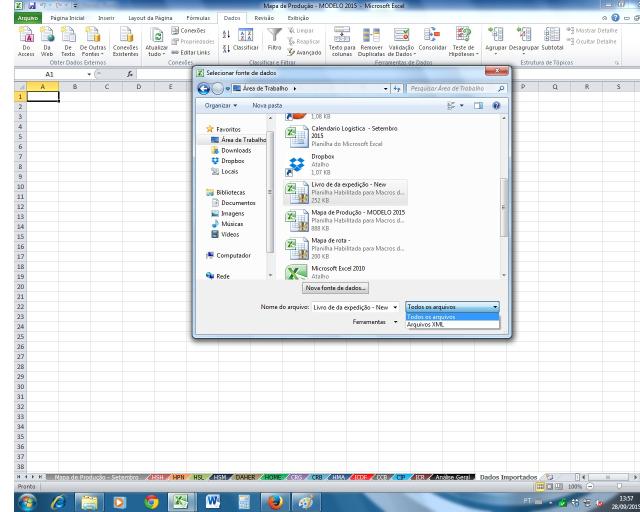Image resolution: width=640 pixels, height=512 pixels.
Task: Expand the file type Todos os arquivos combo box
Action: pyautogui.click(x=452, y=307)
